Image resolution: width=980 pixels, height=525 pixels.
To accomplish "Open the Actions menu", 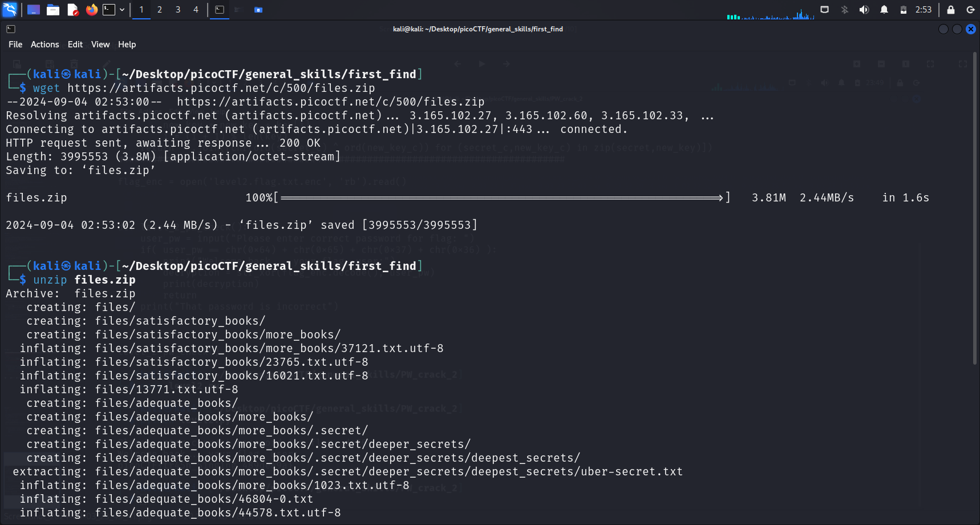I will click(44, 45).
